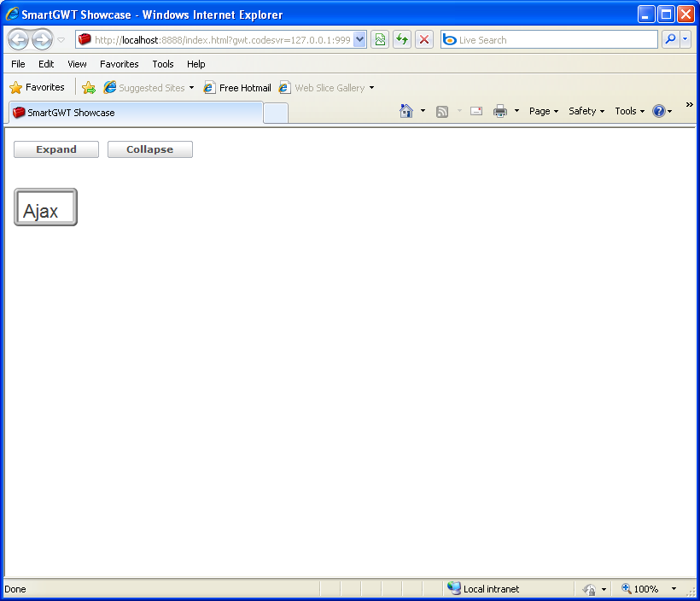Click the magnifier Search button
Viewport: 700px width, 601px height.
pyautogui.click(x=670, y=40)
